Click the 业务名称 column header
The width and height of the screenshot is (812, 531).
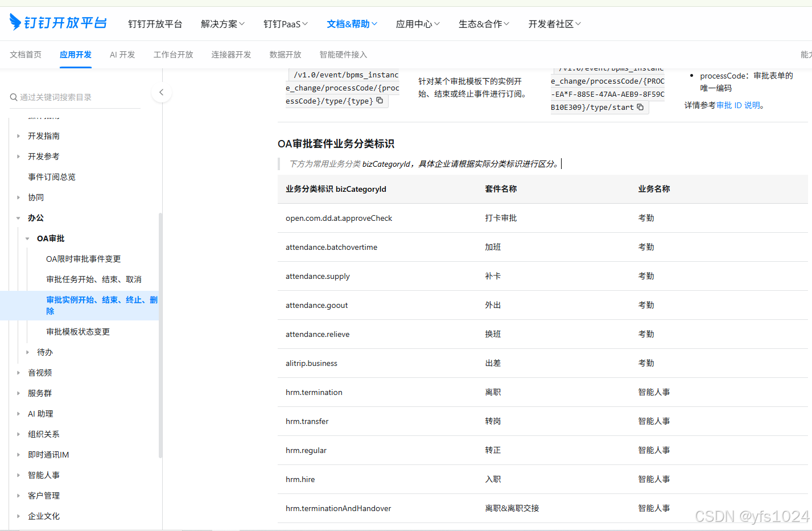654,189
